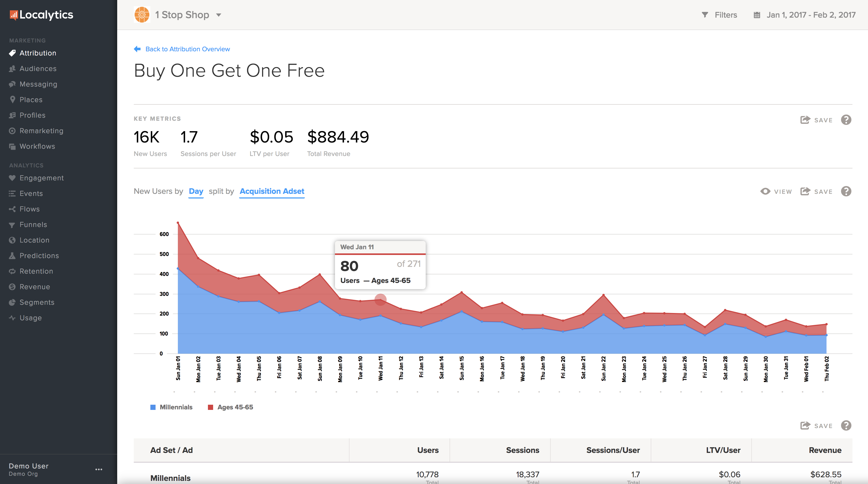Toggle the Millennials series in the legend
The height and width of the screenshot is (484, 868).
(176, 407)
